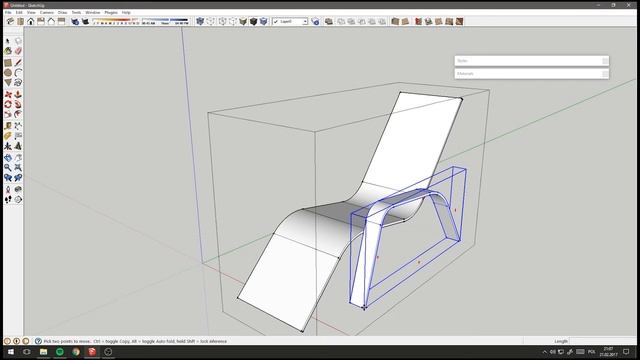Switch to Iso standard view
This screenshot has height=360, width=640.
(x=10, y=21)
